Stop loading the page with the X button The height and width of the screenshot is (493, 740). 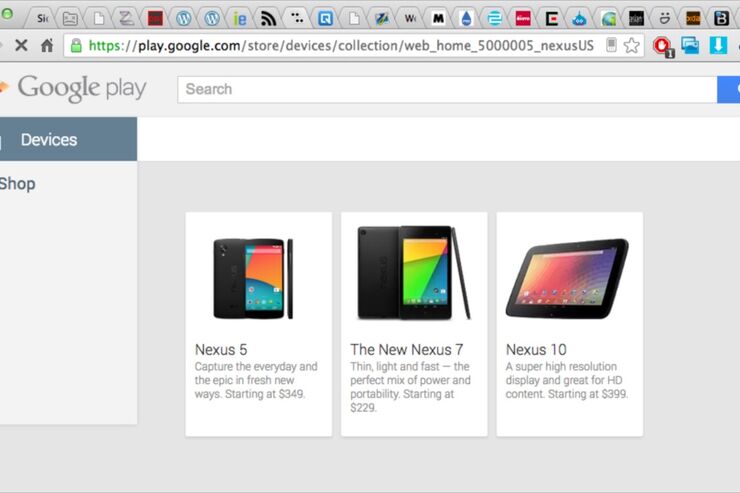pos(21,45)
